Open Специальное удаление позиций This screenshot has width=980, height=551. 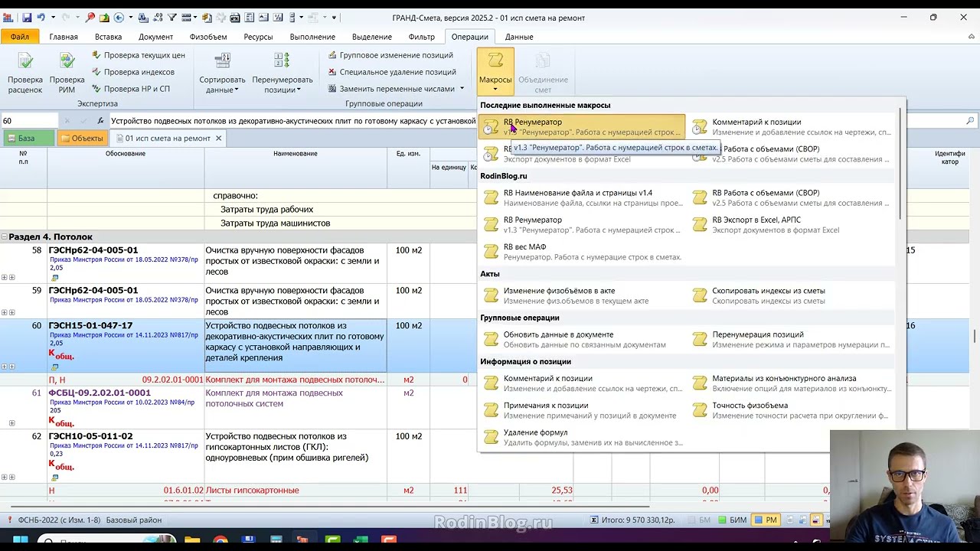tap(391, 72)
